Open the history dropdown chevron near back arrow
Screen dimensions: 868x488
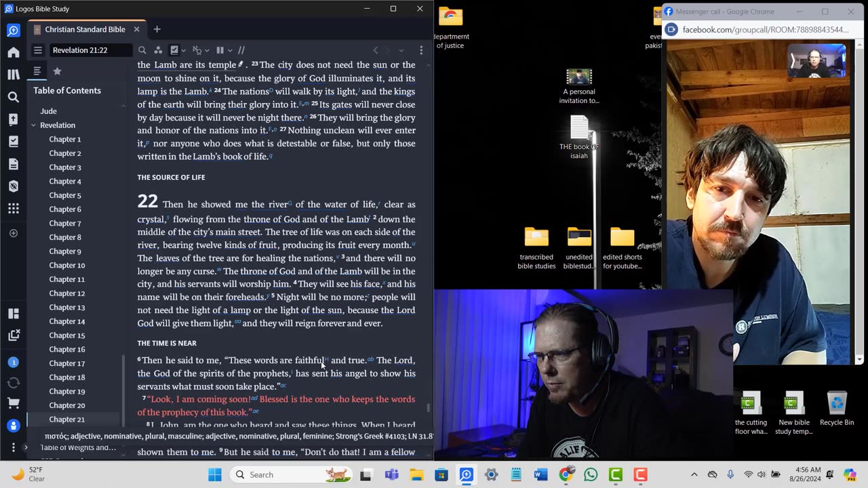401,50
